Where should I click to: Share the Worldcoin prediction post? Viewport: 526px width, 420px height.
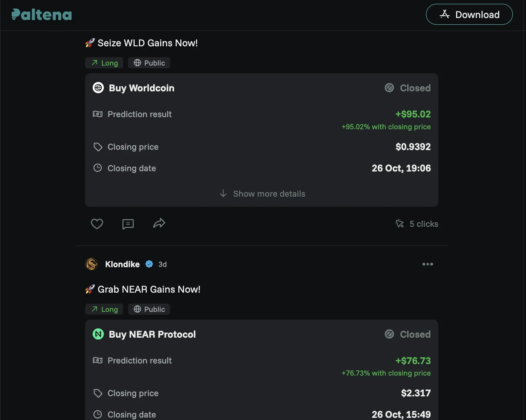(x=159, y=223)
